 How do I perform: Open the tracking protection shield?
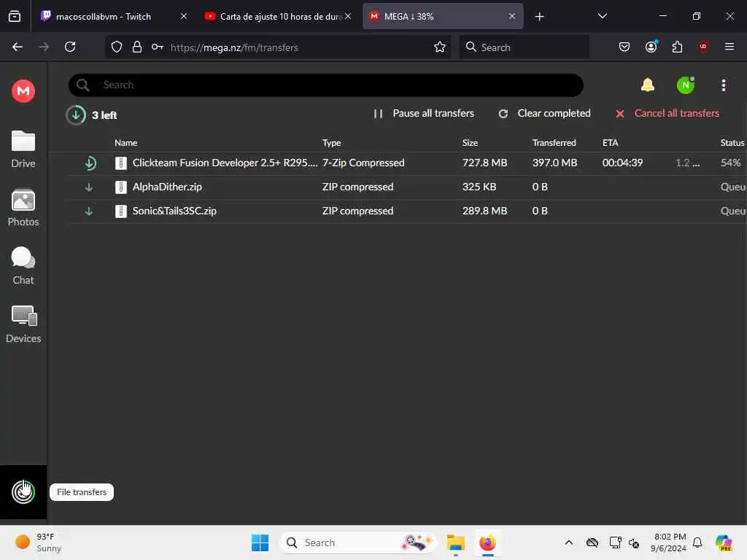coord(117,47)
